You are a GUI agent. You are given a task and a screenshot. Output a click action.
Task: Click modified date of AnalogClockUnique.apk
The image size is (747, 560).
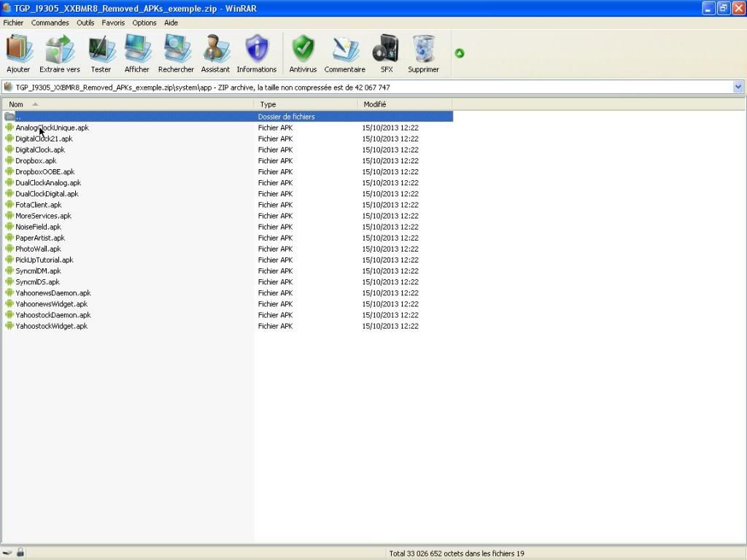pos(390,128)
